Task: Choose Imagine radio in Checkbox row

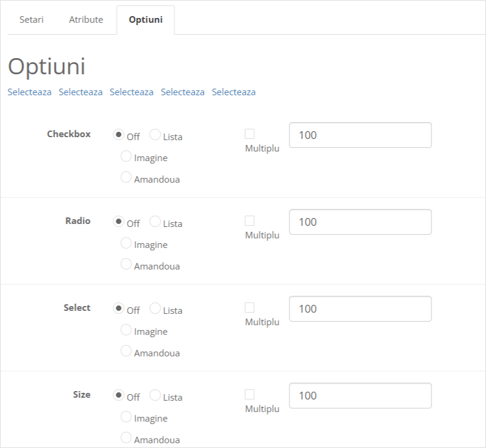Action: pyautogui.click(x=126, y=156)
